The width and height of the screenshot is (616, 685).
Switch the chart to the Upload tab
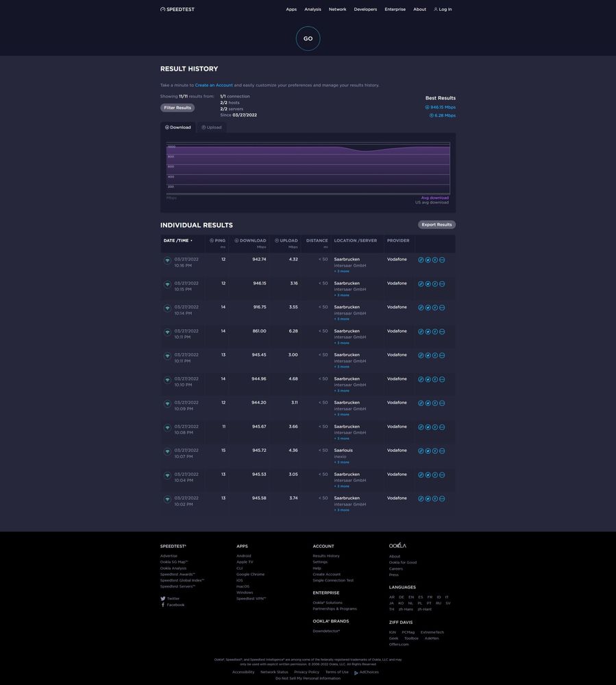click(211, 128)
